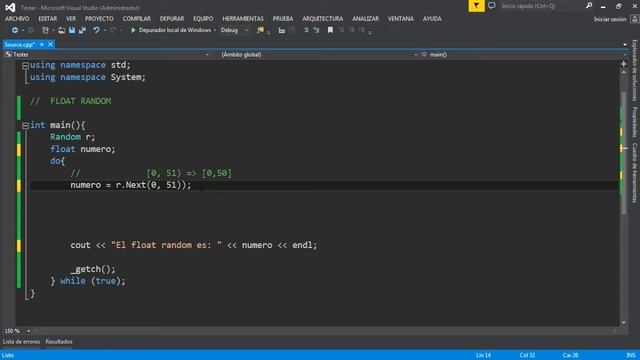Click the comment selected lines icon

(x=306, y=30)
